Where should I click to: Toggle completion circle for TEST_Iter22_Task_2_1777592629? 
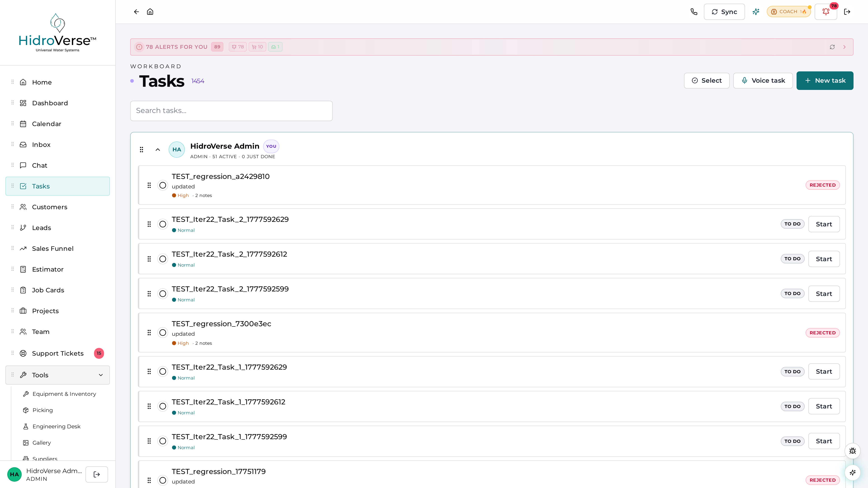coord(163,224)
